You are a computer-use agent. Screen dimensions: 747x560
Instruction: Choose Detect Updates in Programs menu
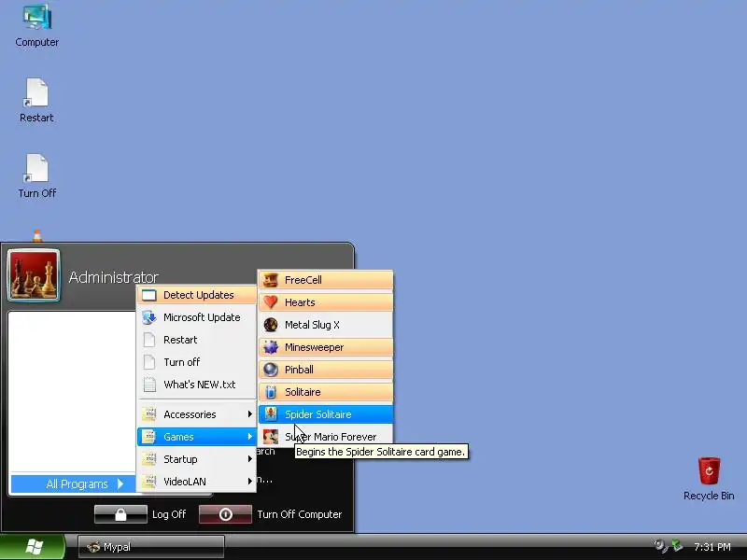[197, 295]
